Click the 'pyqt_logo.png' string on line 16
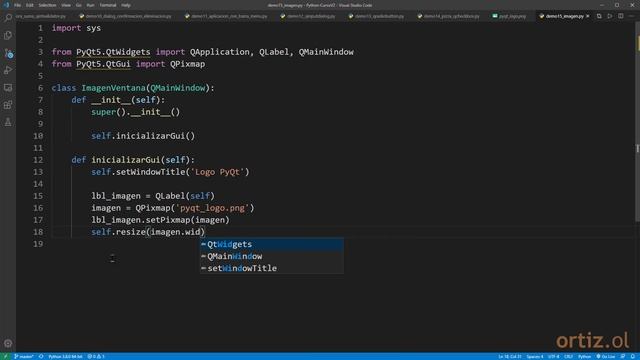The height and width of the screenshot is (360, 640). pos(212,208)
